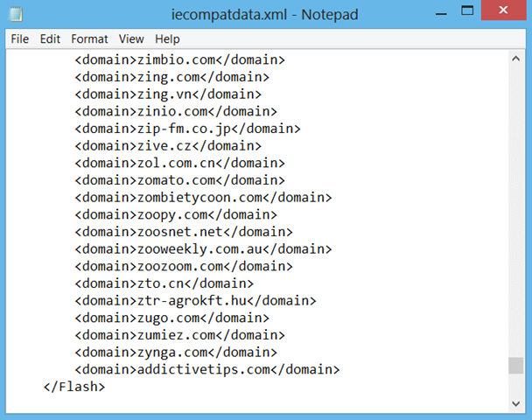
Task: Click the line containing zip-fm.co.jp
Action: pyautogui.click(x=187, y=129)
